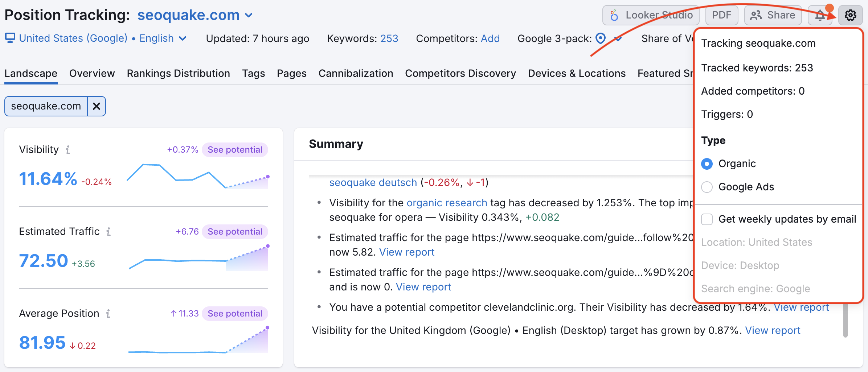Click the Keywords 253 link
This screenshot has height=372, width=868.
point(389,38)
